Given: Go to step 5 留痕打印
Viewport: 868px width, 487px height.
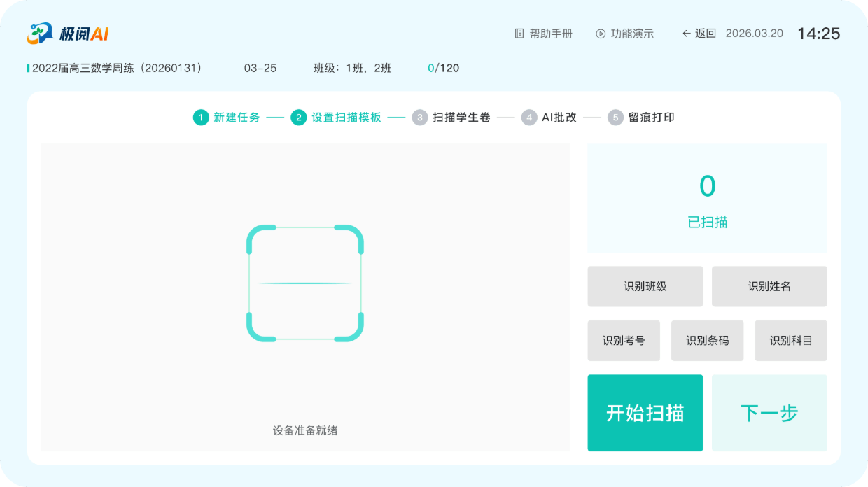Looking at the screenshot, I should tap(641, 118).
